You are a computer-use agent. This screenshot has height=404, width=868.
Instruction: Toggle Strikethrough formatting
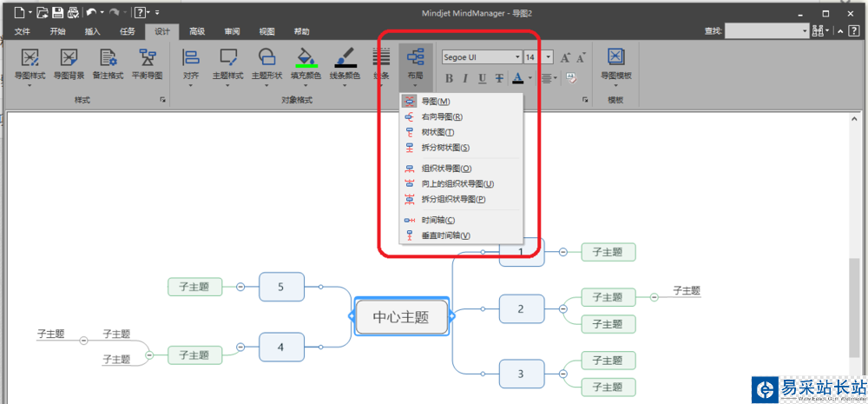[499, 78]
